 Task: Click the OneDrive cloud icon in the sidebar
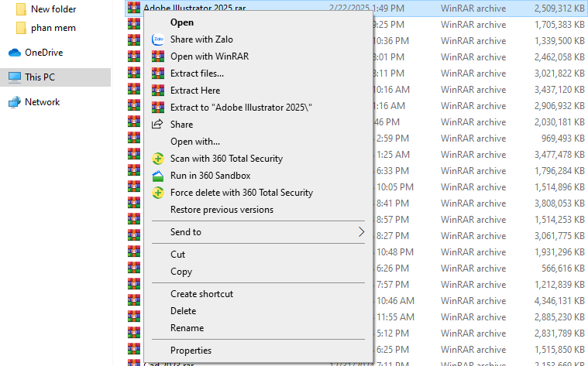click(x=15, y=53)
